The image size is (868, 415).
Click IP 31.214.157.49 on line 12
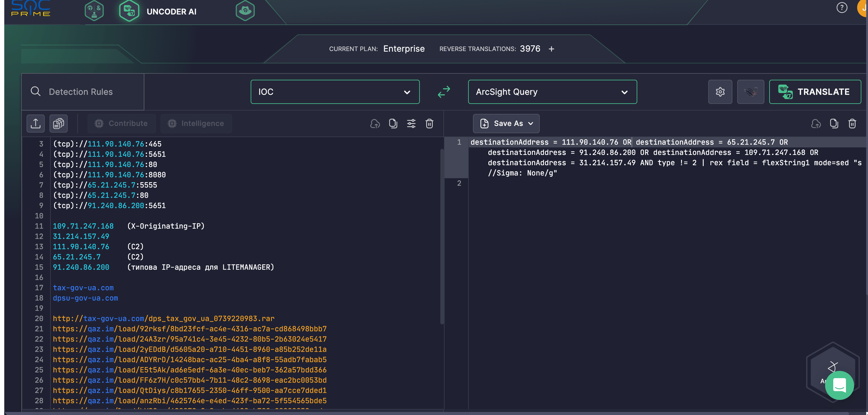pos(81,236)
